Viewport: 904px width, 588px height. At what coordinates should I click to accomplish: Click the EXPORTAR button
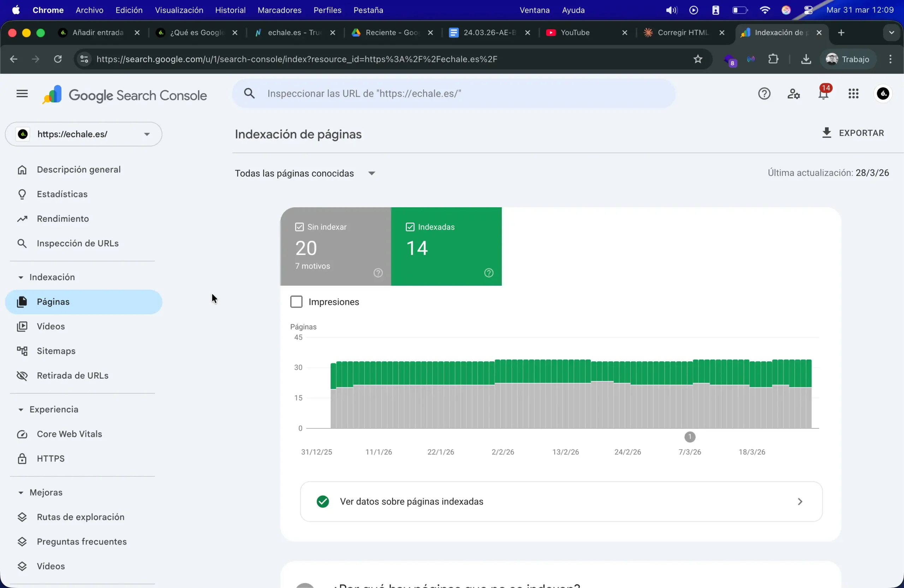point(853,132)
